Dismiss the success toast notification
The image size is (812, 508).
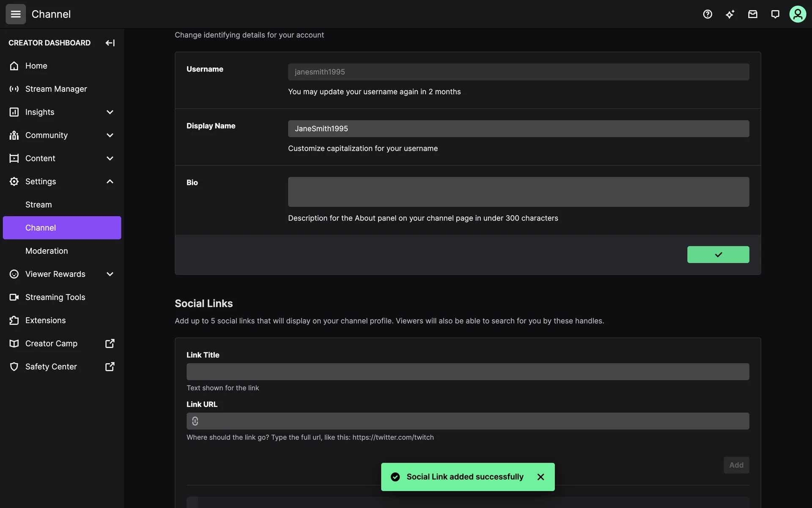point(540,477)
